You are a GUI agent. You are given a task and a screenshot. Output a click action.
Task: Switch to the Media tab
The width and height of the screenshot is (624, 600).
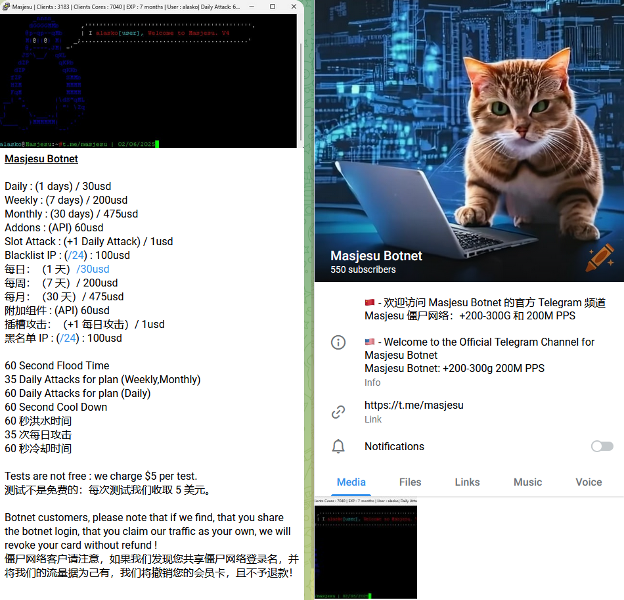pos(351,482)
